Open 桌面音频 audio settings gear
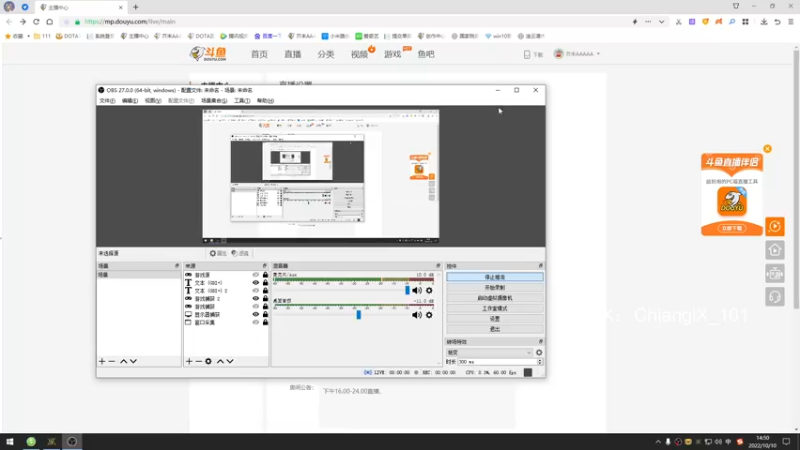 pyautogui.click(x=429, y=315)
